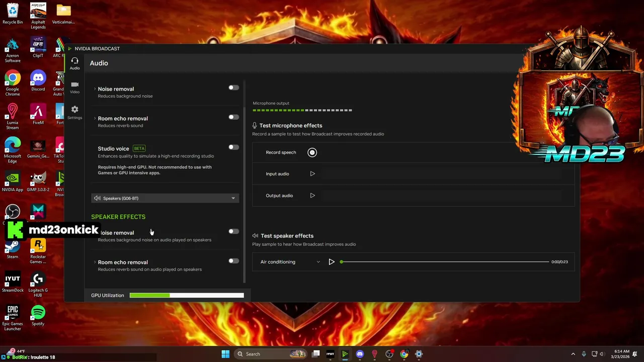Launch StreamDock desktop shortcut
Image resolution: width=644 pixels, height=362 pixels.
tap(13, 283)
